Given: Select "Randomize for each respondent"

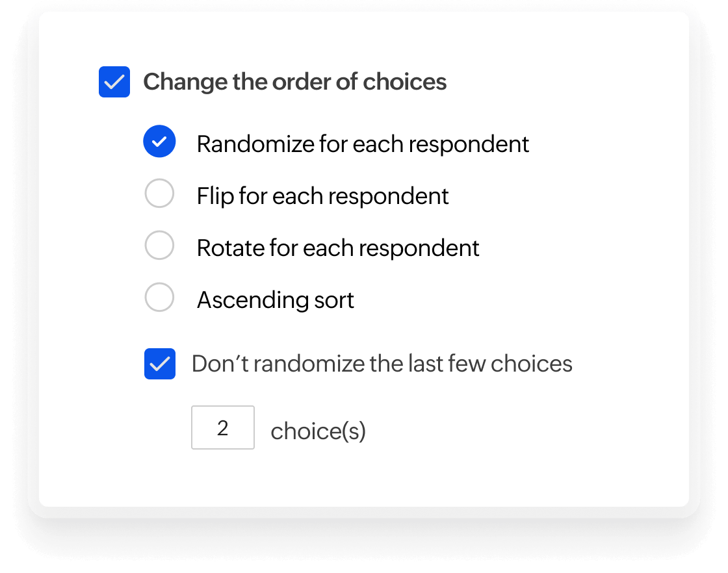Looking at the screenshot, I should 159,141.
